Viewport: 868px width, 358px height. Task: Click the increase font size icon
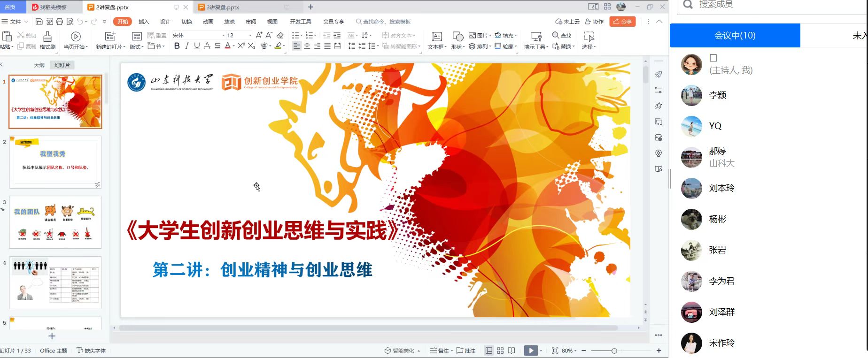tap(259, 35)
